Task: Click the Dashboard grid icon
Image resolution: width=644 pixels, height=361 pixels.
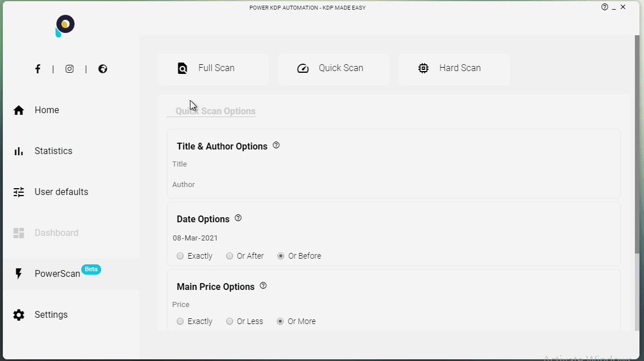Action: click(19, 233)
